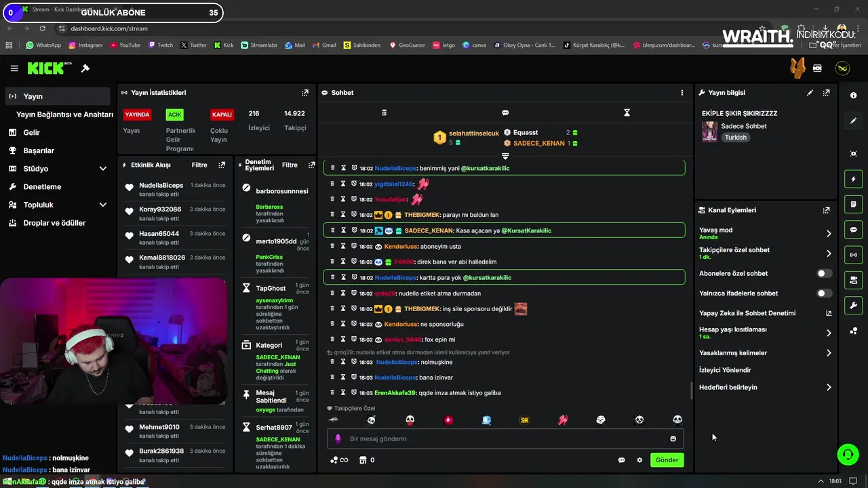Click the wrench icon in the right sidebar
The height and width of the screenshot is (488, 868).
[853, 305]
